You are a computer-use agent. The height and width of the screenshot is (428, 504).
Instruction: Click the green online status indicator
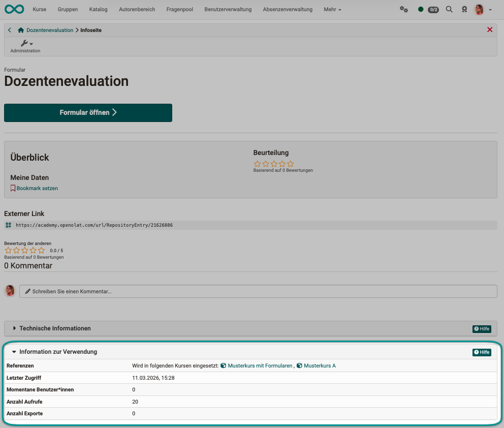pyautogui.click(x=421, y=9)
